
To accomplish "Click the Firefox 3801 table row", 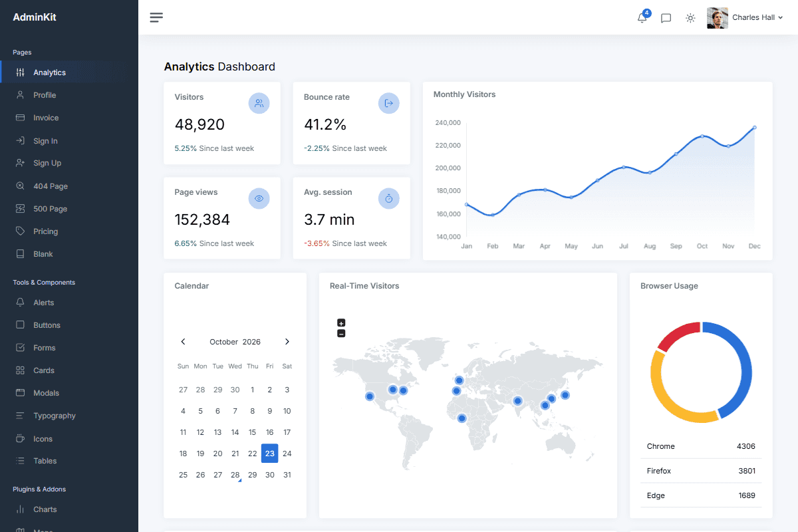I will coord(701,471).
